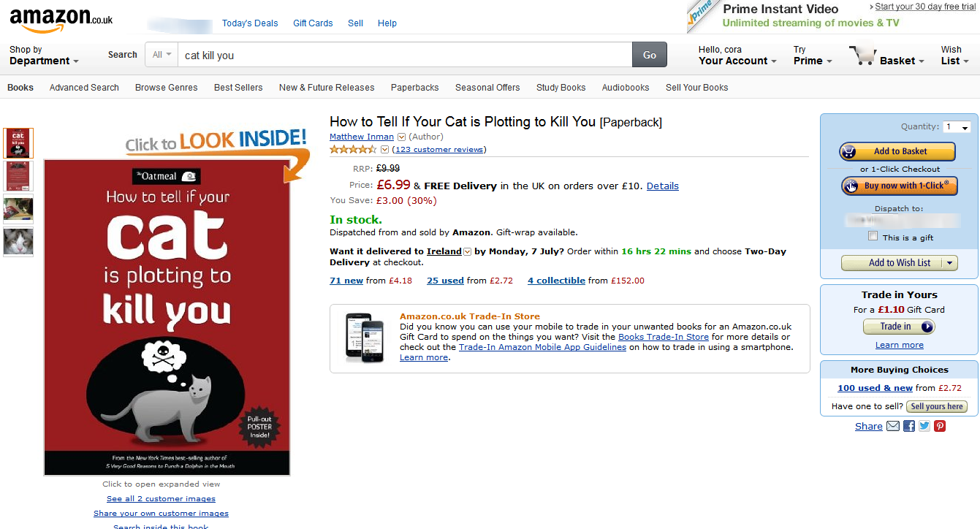Share on Twitter icon
The height and width of the screenshot is (529, 980).
pos(924,426)
